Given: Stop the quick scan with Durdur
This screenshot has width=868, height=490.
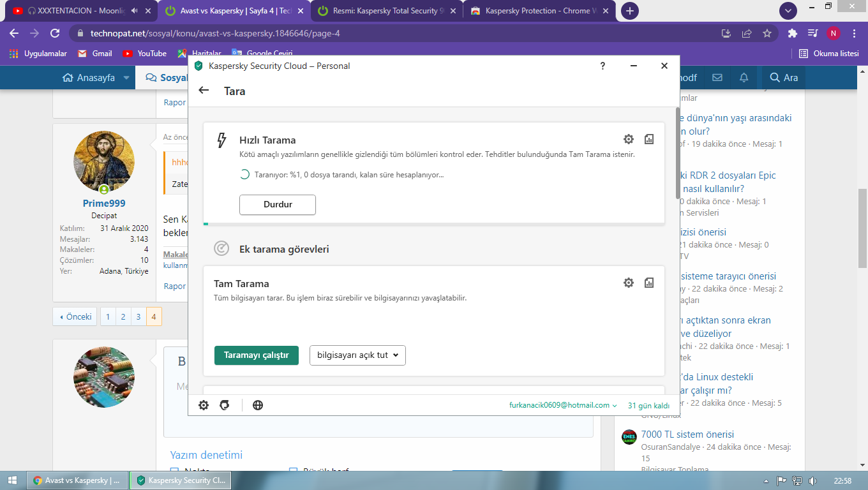Looking at the screenshot, I should click(278, 205).
